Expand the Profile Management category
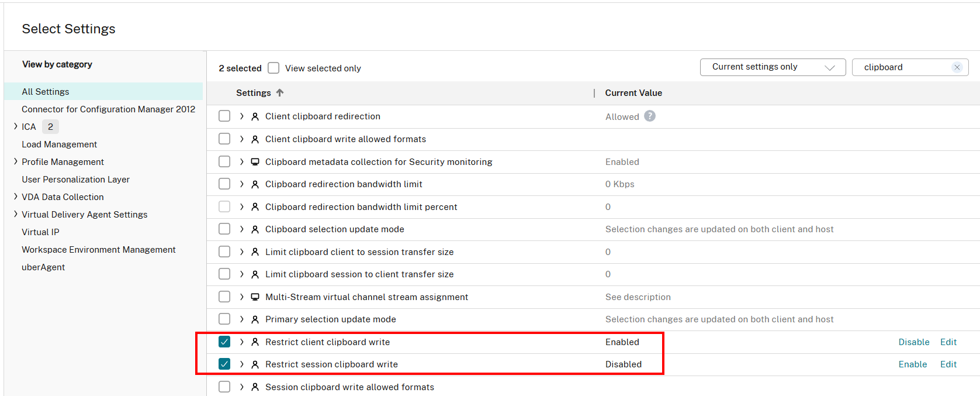 16,161
